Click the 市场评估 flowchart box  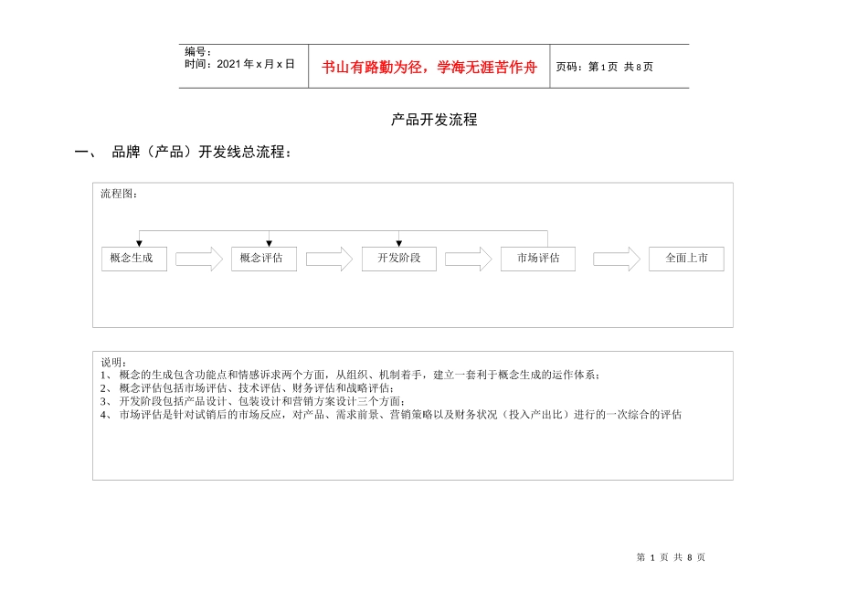(538, 259)
